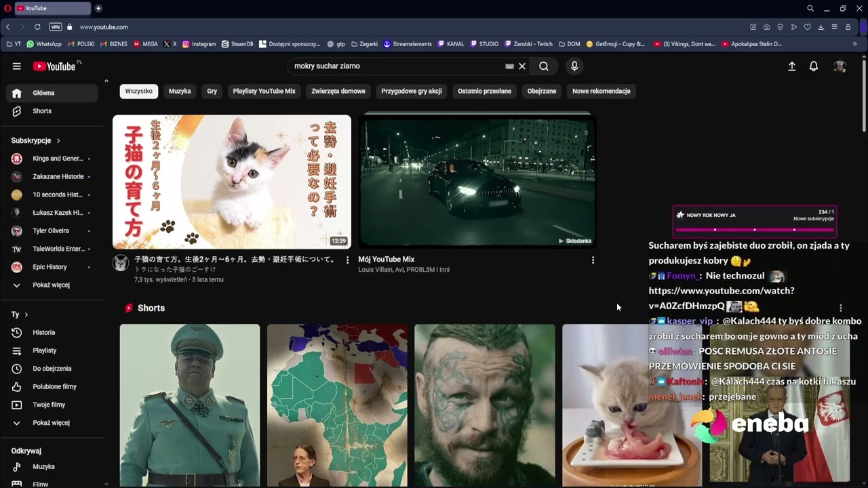Go back in Opera browser
868x488 pixels.
click(x=7, y=27)
